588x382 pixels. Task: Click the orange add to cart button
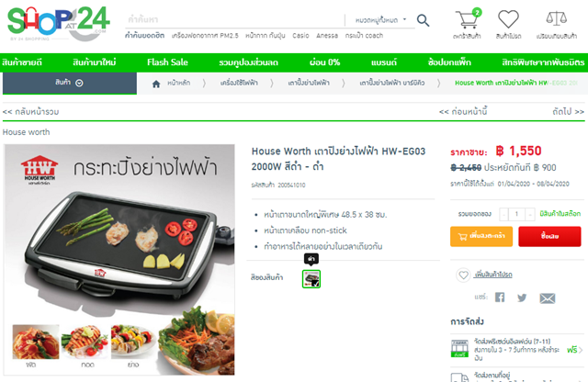tap(481, 236)
